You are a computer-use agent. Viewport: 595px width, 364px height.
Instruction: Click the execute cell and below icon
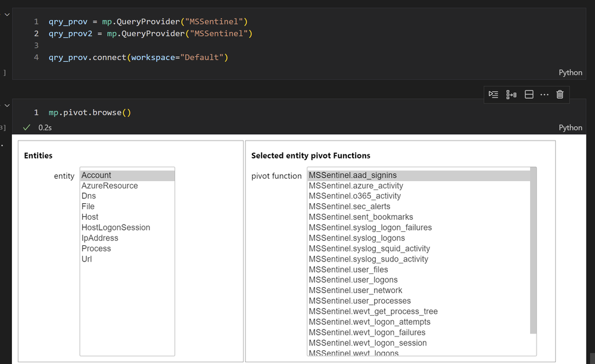point(511,94)
